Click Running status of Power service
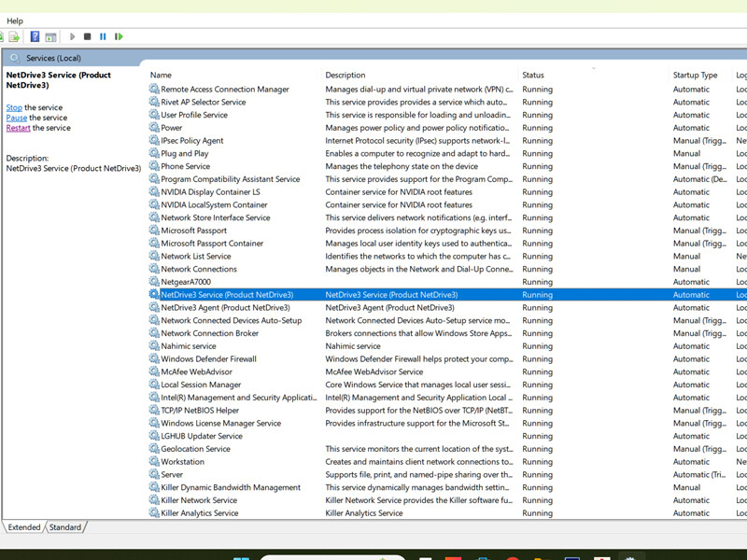Screen dimensions: 747x560 click(x=538, y=128)
